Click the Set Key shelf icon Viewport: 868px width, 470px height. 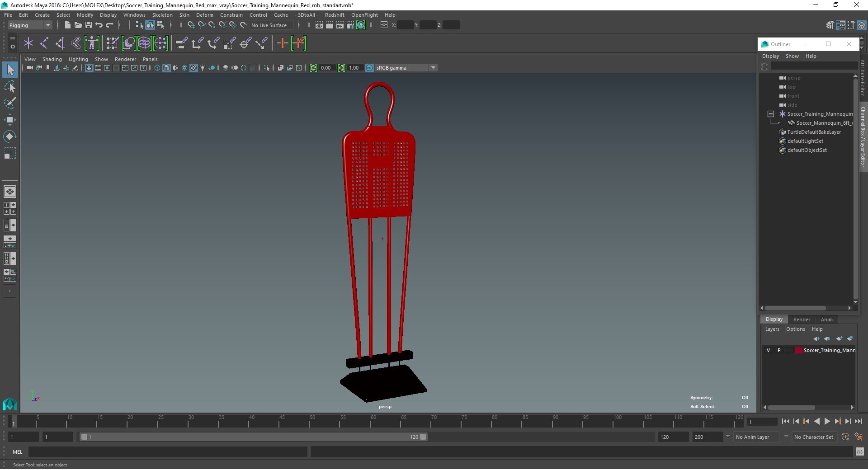(282, 43)
